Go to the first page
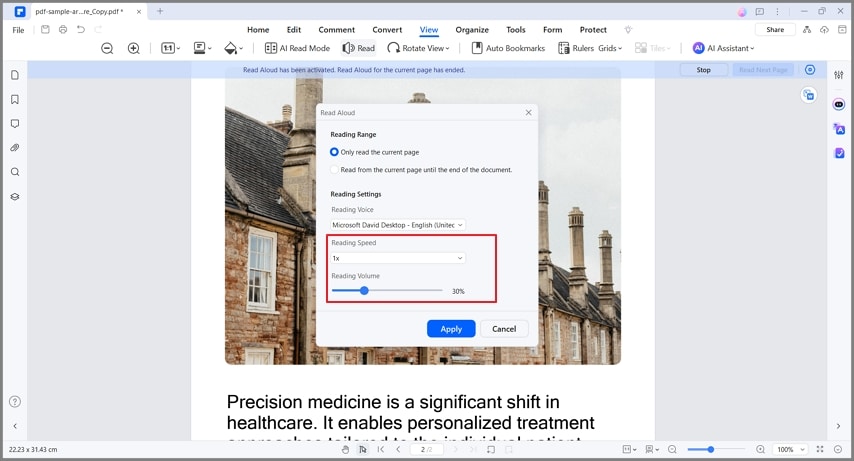 click(x=381, y=450)
